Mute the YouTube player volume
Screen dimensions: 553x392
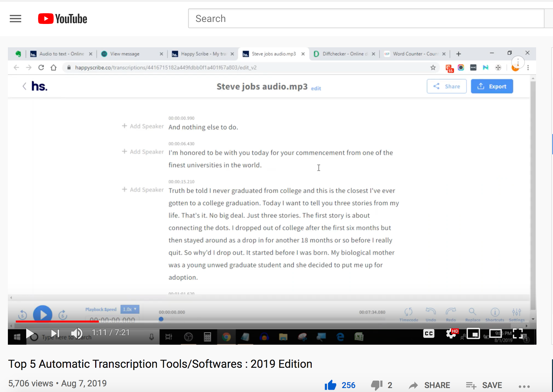pyautogui.click(x=77, y=333)
